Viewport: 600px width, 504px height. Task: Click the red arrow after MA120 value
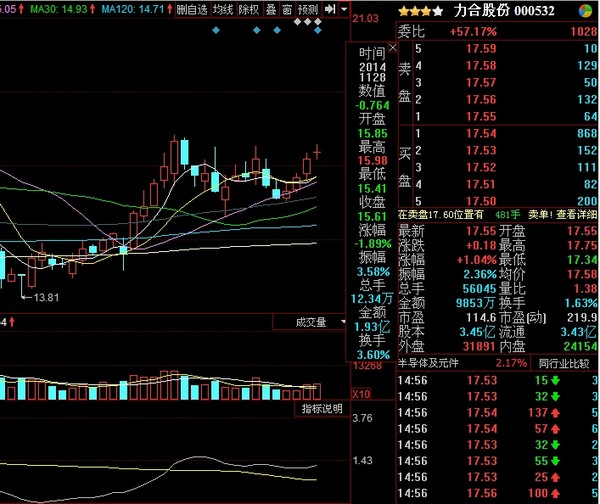(170, 9)
